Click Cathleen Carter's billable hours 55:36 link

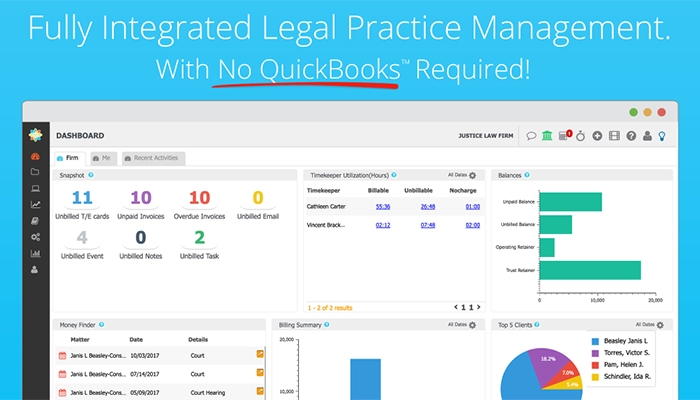click(x=383, y=206)
